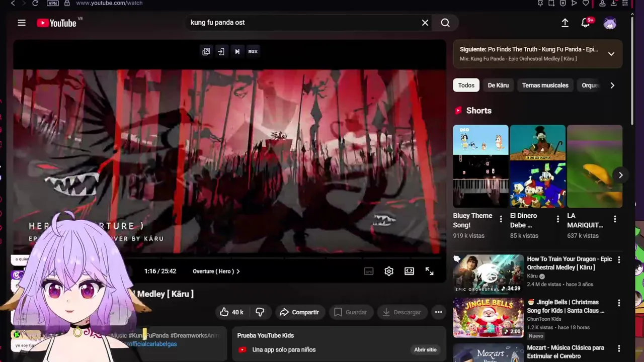Screen dimensions: 644x362
Task: Click the URL www.youtube.com/watch in the address bar
Action: point(109,3)
